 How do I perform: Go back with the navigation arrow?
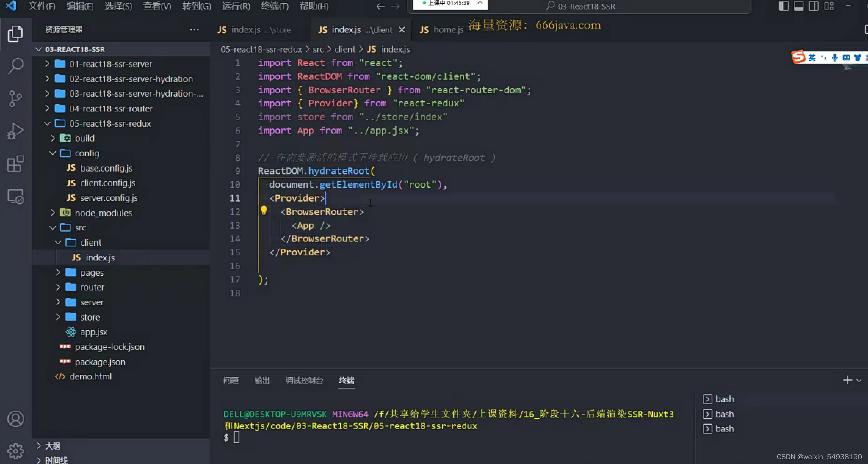click(380, 6)
